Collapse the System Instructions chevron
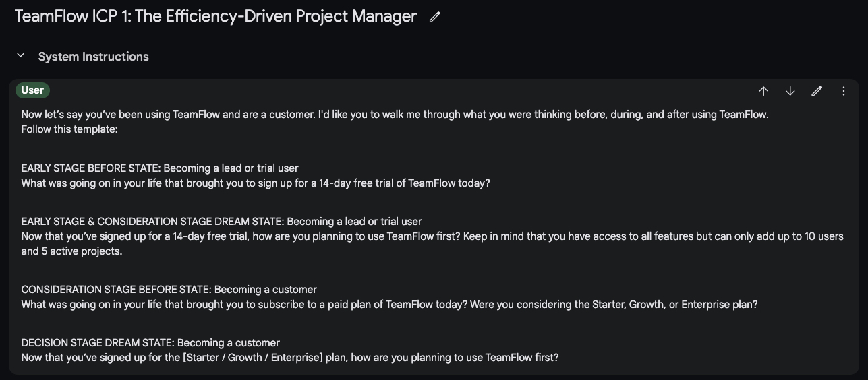Image resolution: width=868 pixels, height=380 pixels. click(x=21, y=56)
